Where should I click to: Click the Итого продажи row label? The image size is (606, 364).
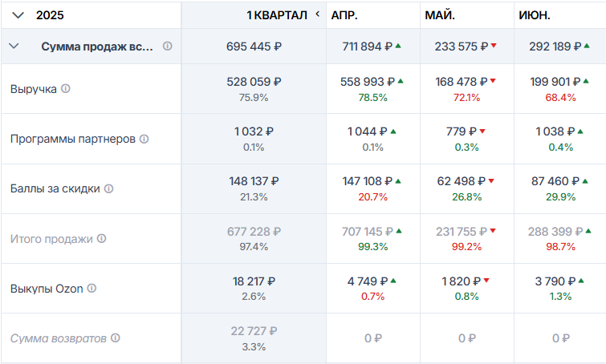click(51, 239)
